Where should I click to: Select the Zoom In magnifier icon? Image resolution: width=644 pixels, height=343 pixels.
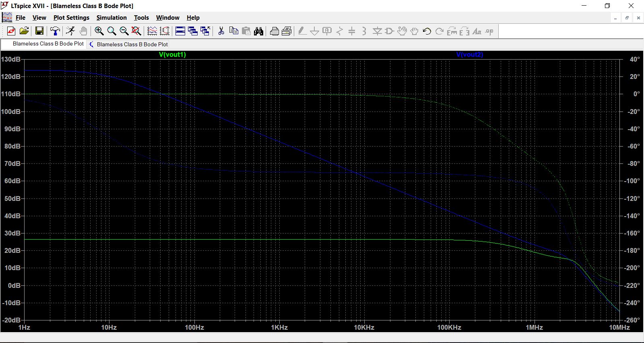(99, 31)
